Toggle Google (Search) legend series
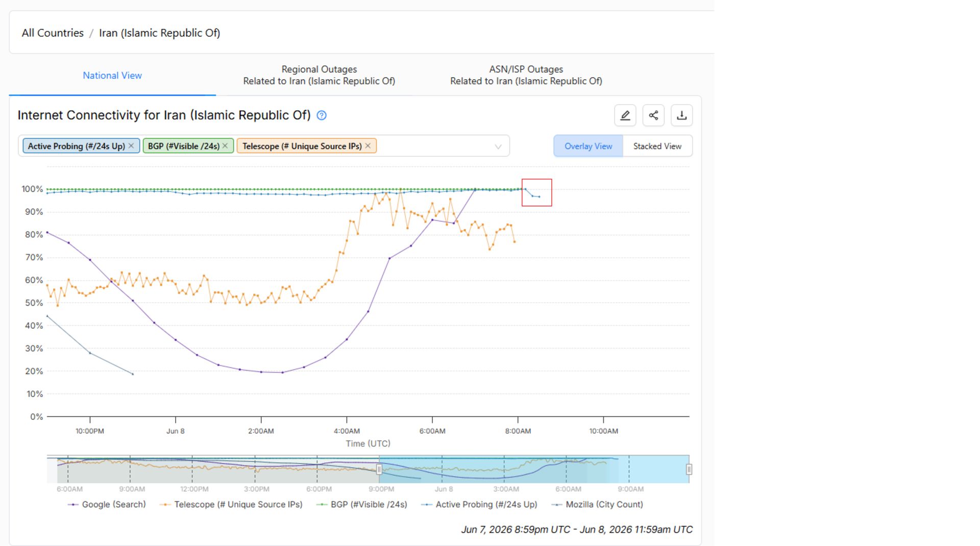The height and width of the screenshot is (546, 980). point(107,504)
